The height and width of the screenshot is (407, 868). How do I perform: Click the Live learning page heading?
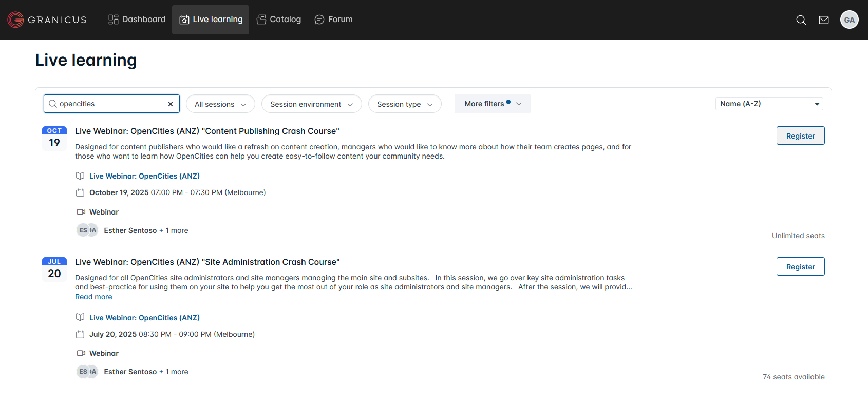click(x=86, y=60)
